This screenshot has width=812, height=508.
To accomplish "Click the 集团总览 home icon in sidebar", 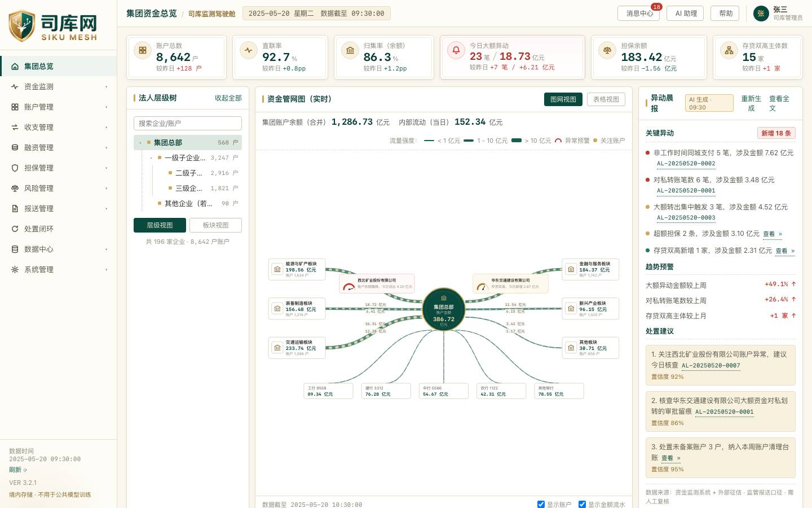I will (x=15, y=66).
